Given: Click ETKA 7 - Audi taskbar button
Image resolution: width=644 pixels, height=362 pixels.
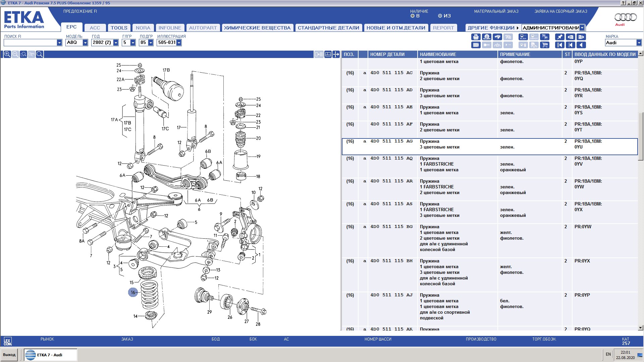Looking at the screenshot, I should click(x=50, y=355).
